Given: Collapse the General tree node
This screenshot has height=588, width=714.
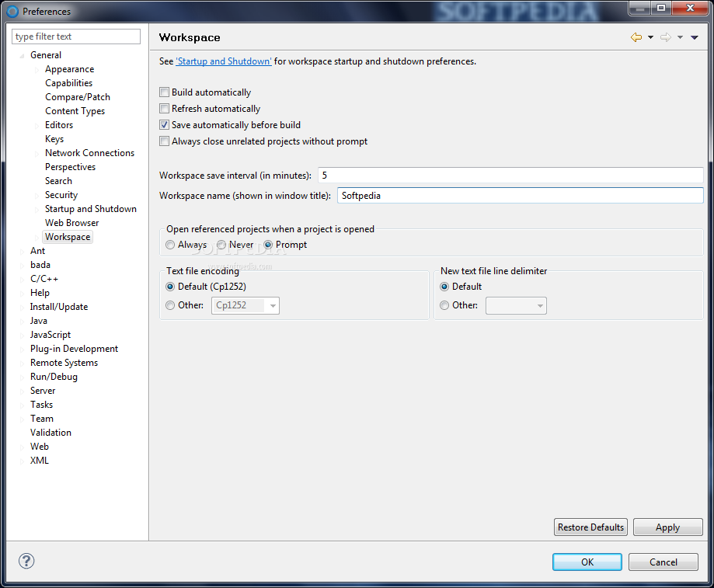Looking at the screenshot, I should [x=22, y=55].
